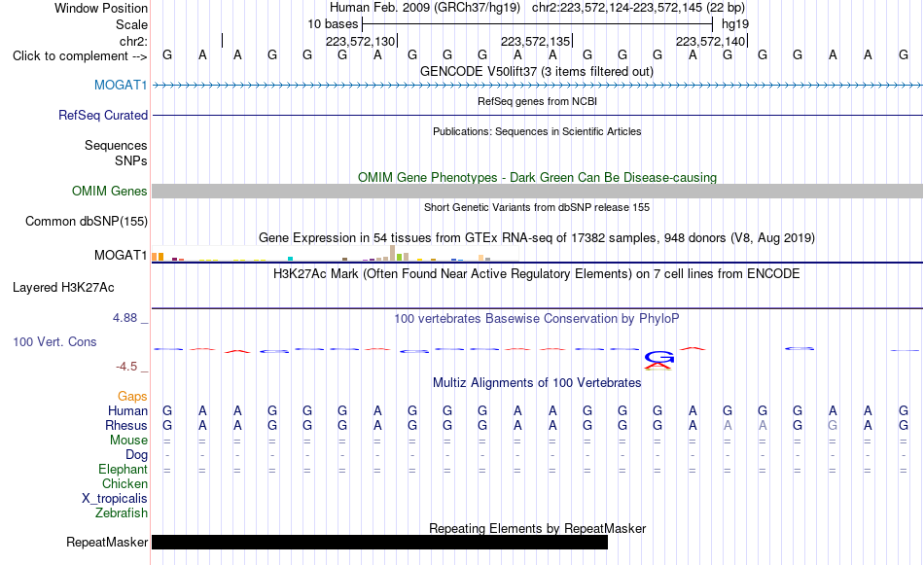
Task: Click 'Repeating Elements by RepeatMasker' title
Action: coord(538,528)
